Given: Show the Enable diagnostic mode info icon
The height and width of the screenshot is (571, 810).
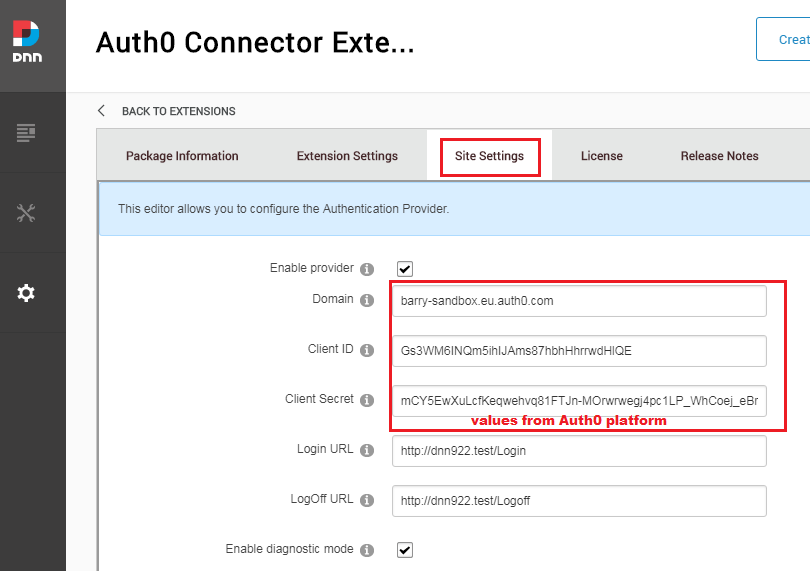Looking at the screenshot, I should (367, 550).
